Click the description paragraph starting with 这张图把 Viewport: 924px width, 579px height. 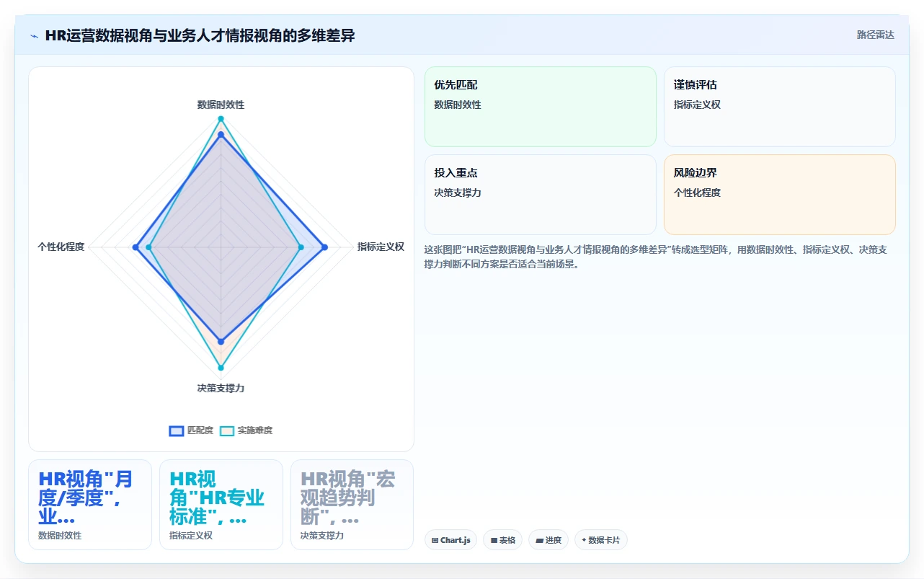tap(656, 257)
